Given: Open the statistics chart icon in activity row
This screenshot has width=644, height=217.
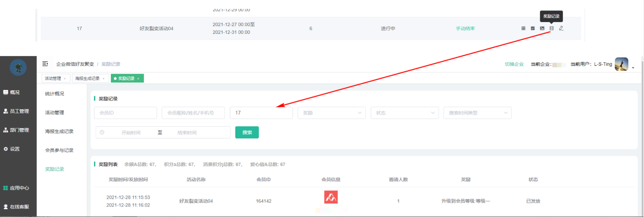Looking at the screenshot, I should coord(532,28).
